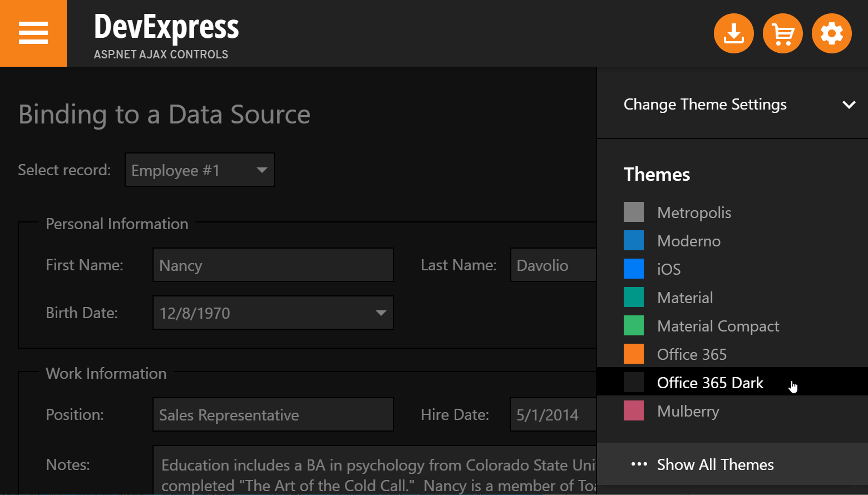The width and height of the screenshot is (868, 495).
Task: Open the Employee #1 record dropdown
Action: click(200, 170)
